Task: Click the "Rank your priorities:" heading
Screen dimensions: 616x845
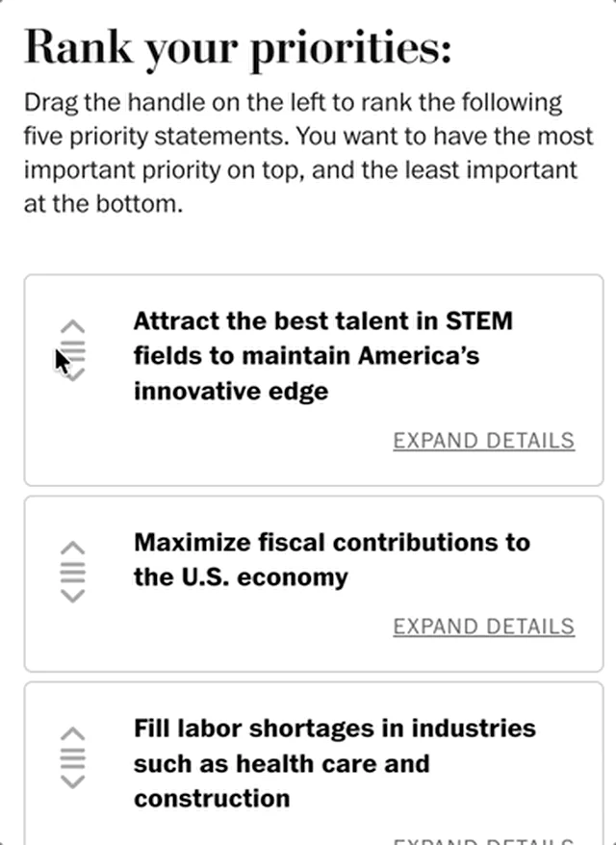Action: (237, 48)
